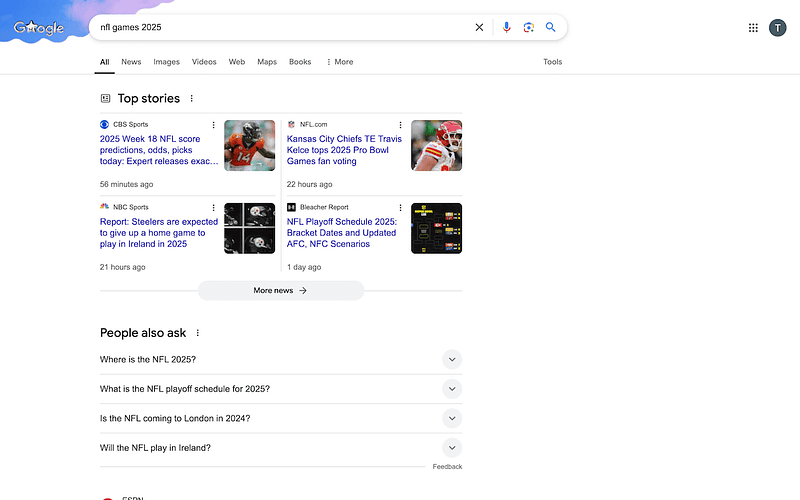This screenshot has height=500, width=800.
Task: Start voice search with the microphone icon
Action: click(506, 28)
